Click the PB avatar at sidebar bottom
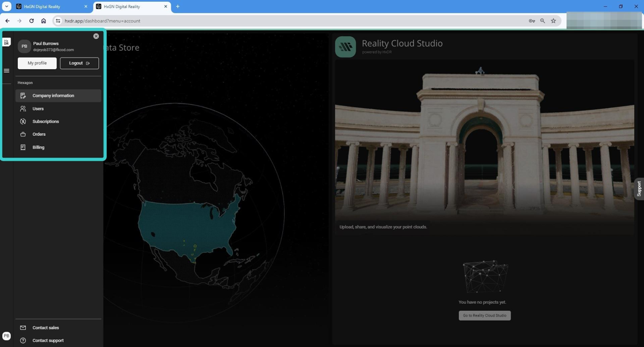Image resolution: width=644 pixels, height=347 pixels. 6,336
